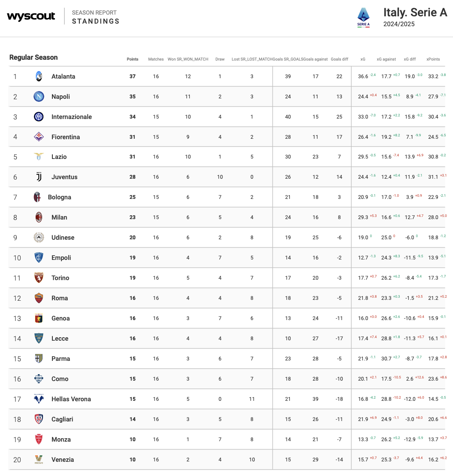Click the xG against column header
This screenshot has width=453, height=476.
pos(386,59)
